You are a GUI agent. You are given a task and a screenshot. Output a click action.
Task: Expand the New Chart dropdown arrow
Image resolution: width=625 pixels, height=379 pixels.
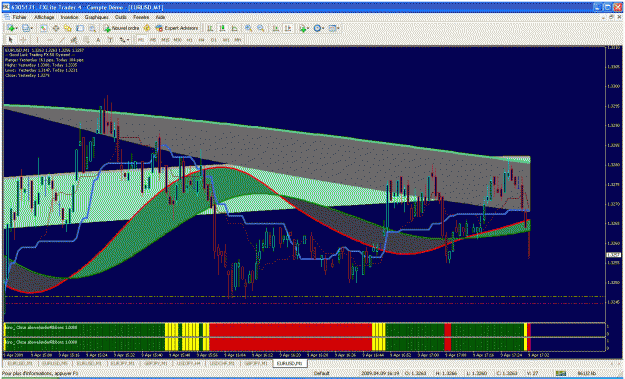(x=16, y=28)
